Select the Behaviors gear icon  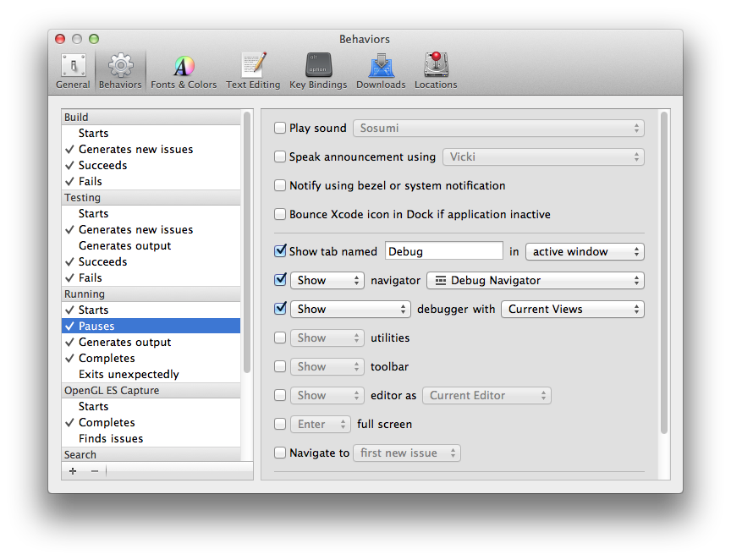tap(120, 71)
